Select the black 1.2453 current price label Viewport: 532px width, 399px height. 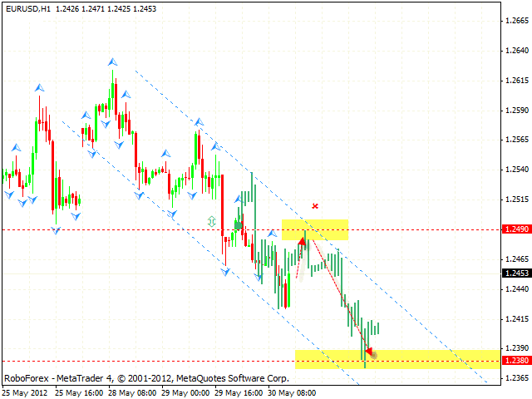(516, 273)
